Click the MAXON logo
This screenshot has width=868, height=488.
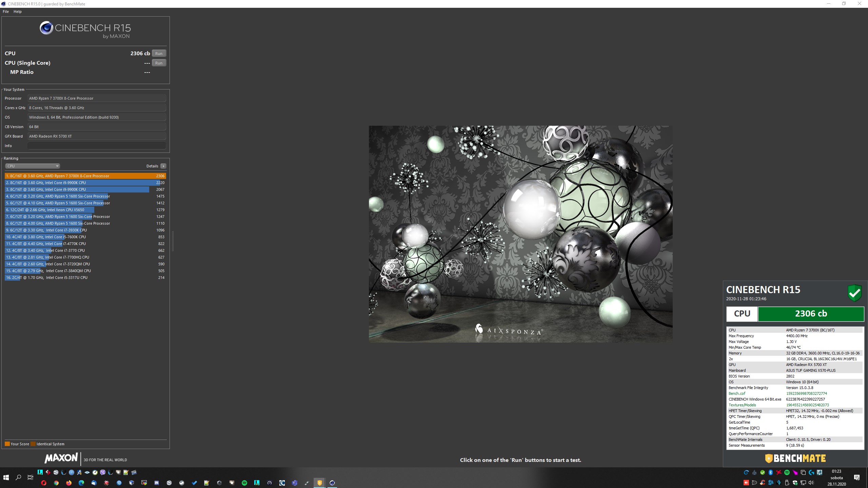pos(61,458)
